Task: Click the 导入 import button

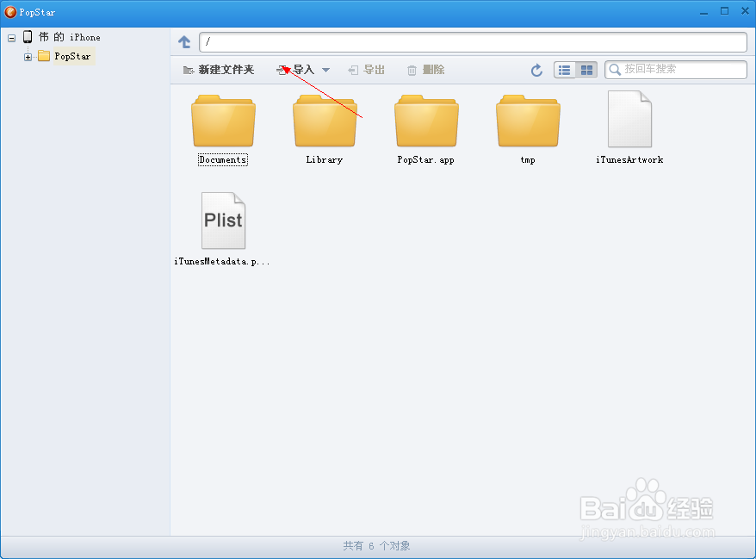Action: pyautogui.click(x=295, y=70)
